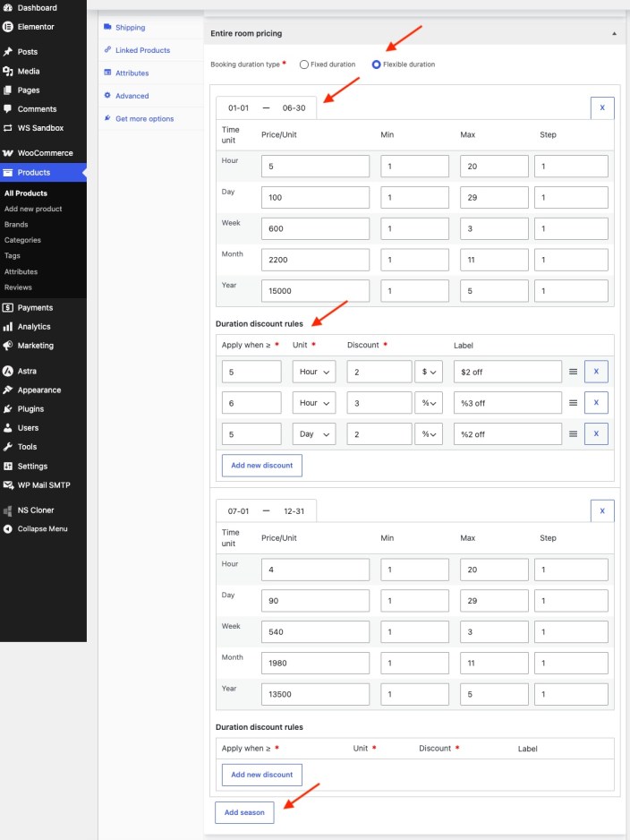Click the 12-31 season end date

[x=294, y=511]
